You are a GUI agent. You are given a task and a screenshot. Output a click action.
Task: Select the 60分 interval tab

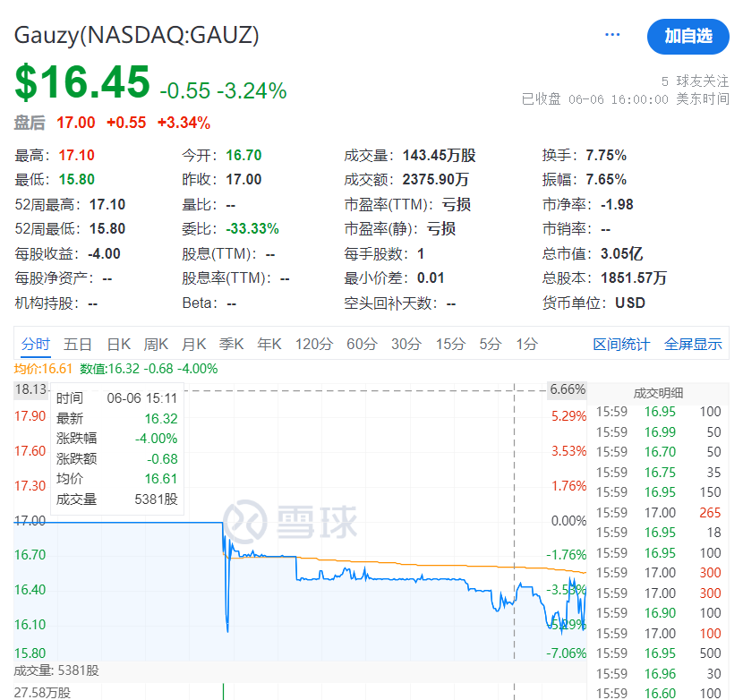[x=362, y=344]
